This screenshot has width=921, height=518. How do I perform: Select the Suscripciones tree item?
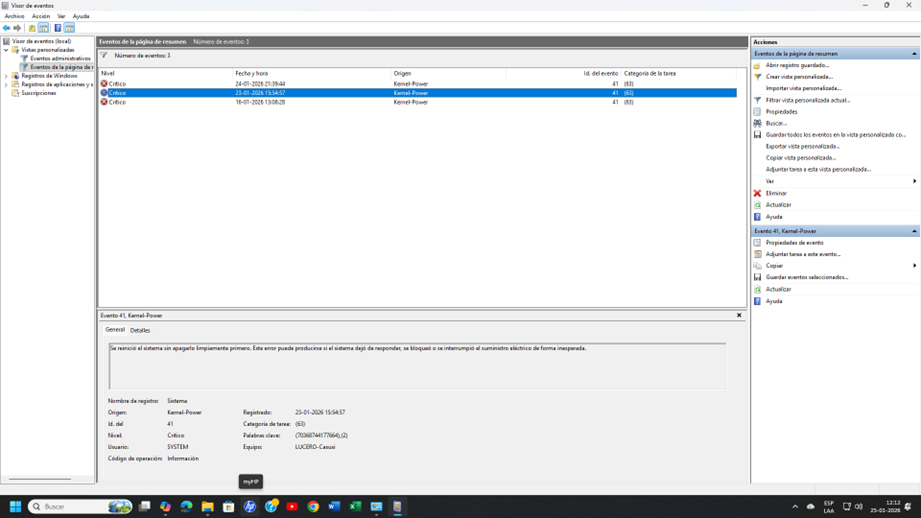pyautogui.click(x=39, y=93)
